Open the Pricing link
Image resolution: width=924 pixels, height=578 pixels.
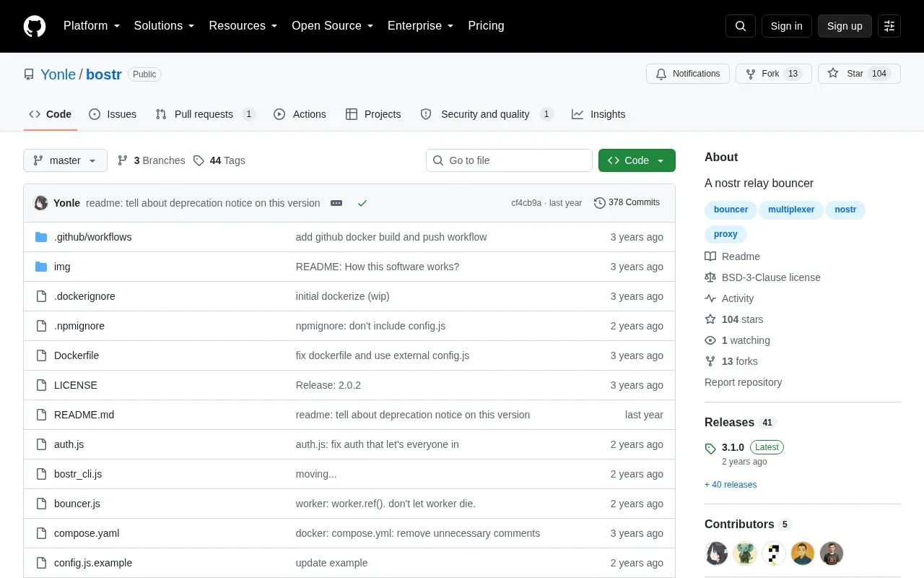[486, 26]
